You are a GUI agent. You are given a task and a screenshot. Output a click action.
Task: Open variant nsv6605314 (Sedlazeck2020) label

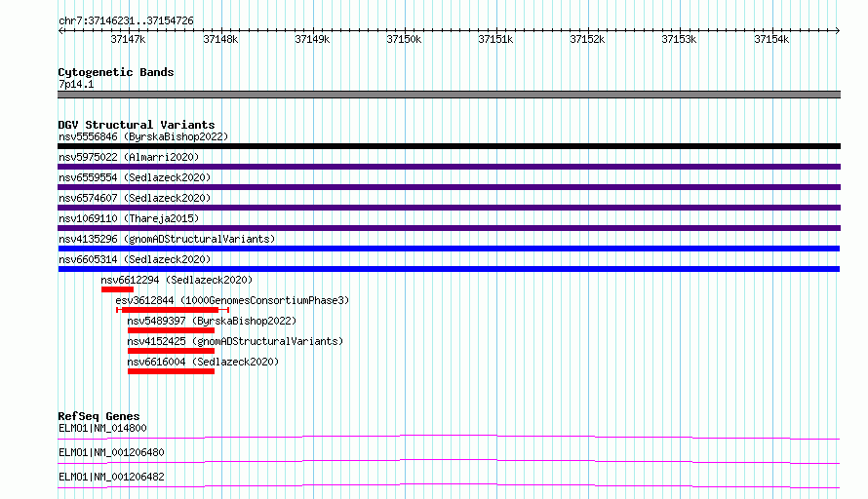click(x=135, y=259)
